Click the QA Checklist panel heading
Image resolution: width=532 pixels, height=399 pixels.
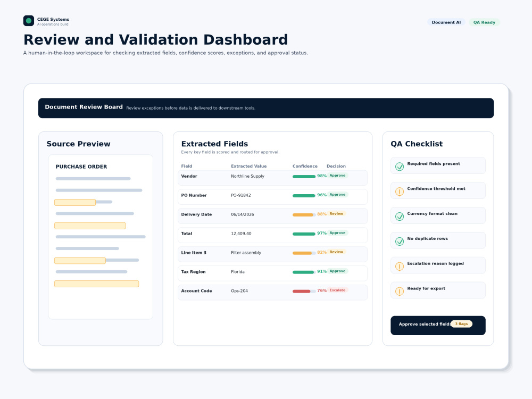[417, 144]
